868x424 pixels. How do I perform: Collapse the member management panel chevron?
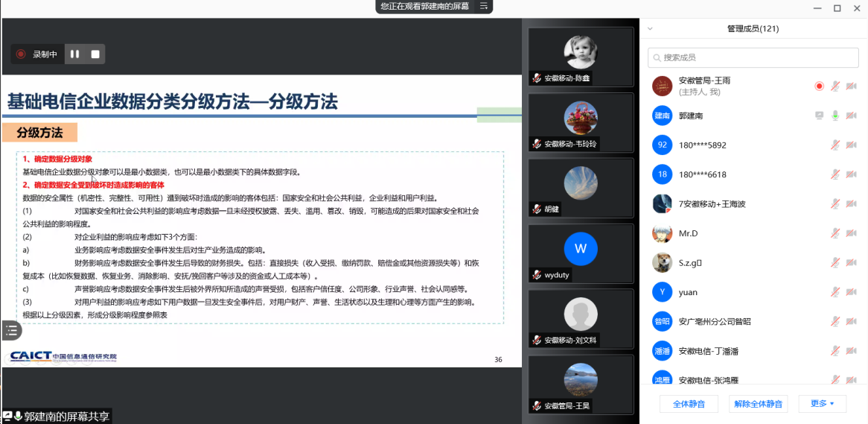pos(650,29)
